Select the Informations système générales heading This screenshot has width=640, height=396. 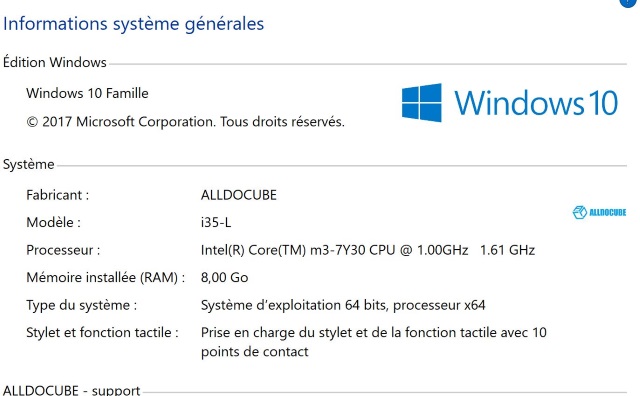point(133,24)
